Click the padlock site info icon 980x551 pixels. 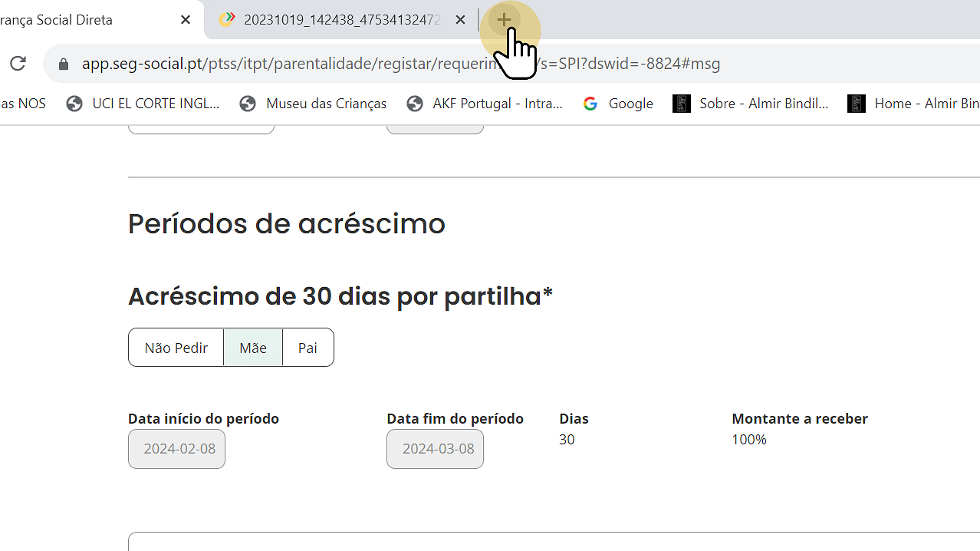coord(64,64)
